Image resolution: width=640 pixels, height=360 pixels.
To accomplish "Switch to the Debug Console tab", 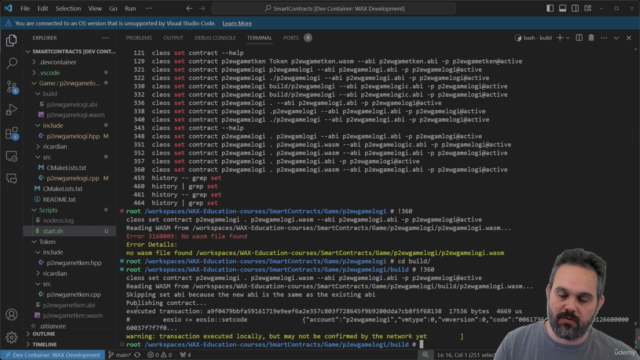I will [215, 38].
